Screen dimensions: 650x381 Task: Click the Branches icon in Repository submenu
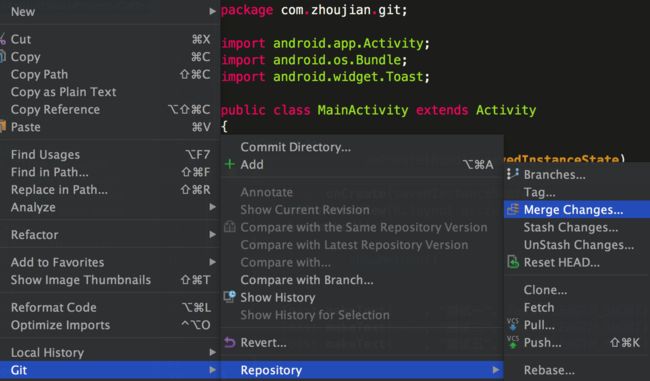click(512, 174)
